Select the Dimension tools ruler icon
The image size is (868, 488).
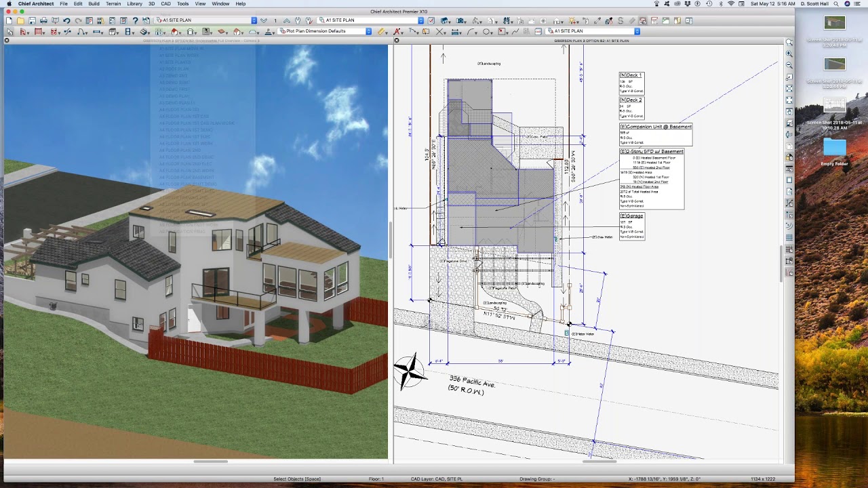381,31
